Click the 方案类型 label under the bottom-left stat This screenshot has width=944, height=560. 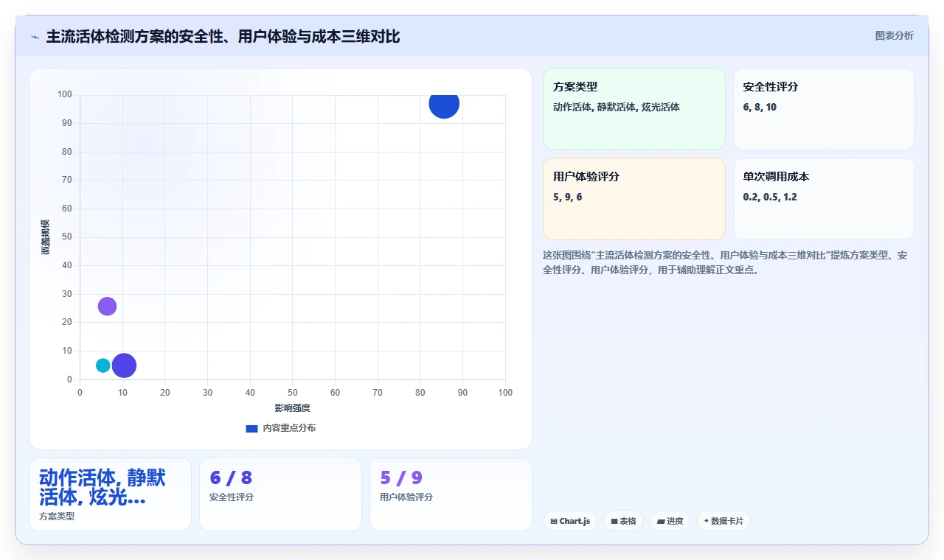(57, 517)
